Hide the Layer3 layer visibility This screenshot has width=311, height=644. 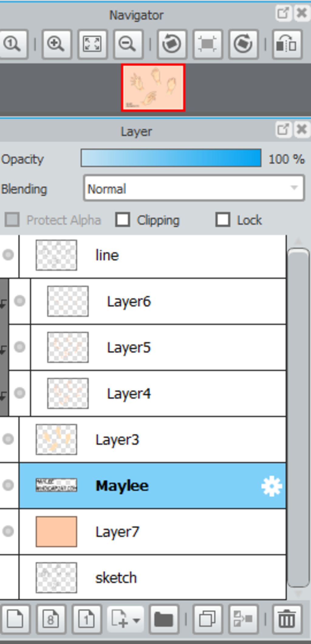click(8, 439)
